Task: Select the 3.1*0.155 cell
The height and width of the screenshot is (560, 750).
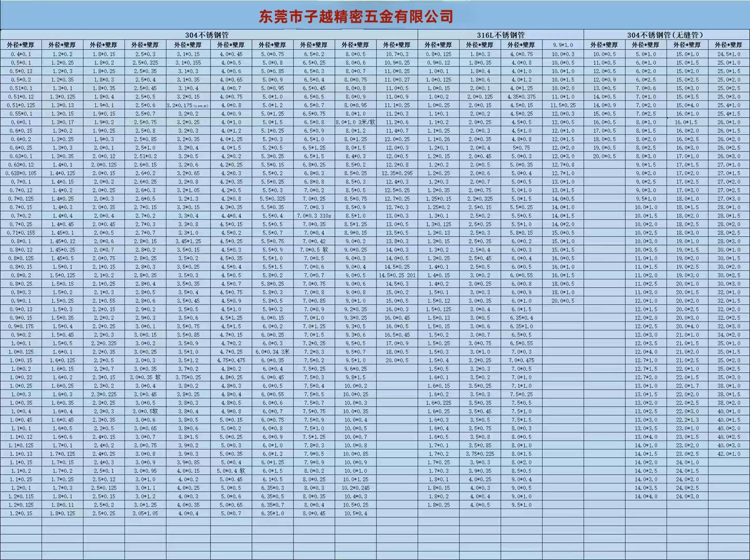Action: coord(188,63)
